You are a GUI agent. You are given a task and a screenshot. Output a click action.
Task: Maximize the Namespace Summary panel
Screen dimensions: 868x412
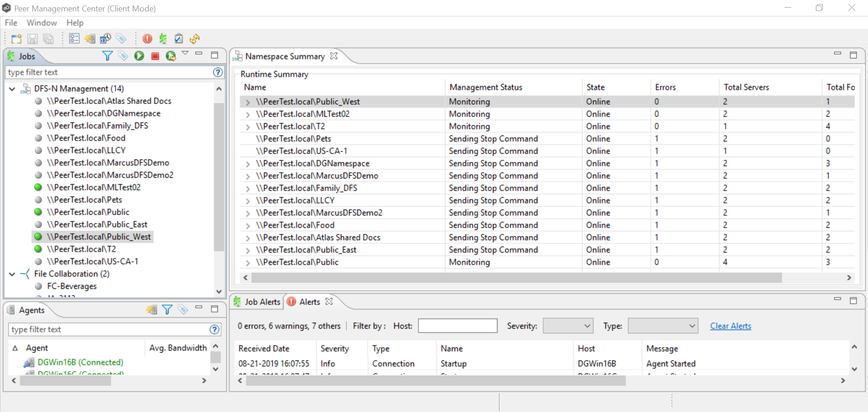click(x=853, y=55)
